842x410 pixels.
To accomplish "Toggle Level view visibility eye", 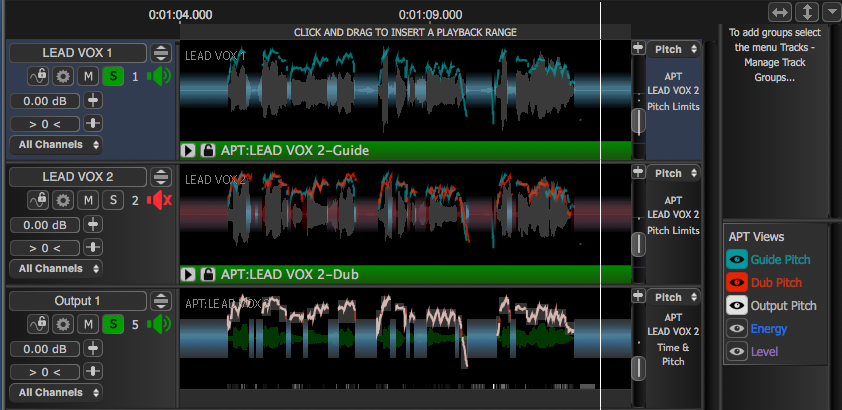I will pos(737,352).
